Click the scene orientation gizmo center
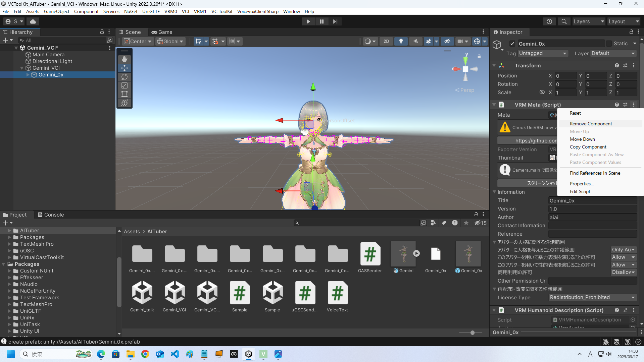 pyautogui.click(x=465, y=69)
